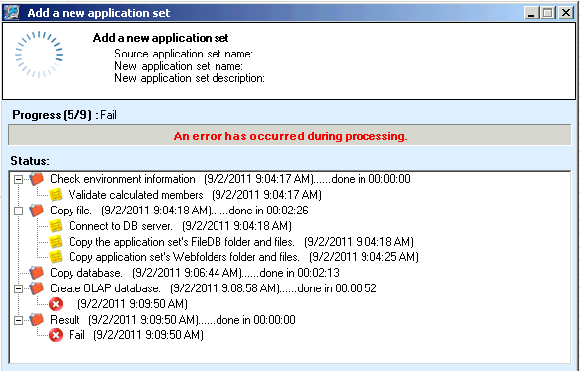
Task: Select Copy the application set's FileDB row
Action: tap(241, 242)
